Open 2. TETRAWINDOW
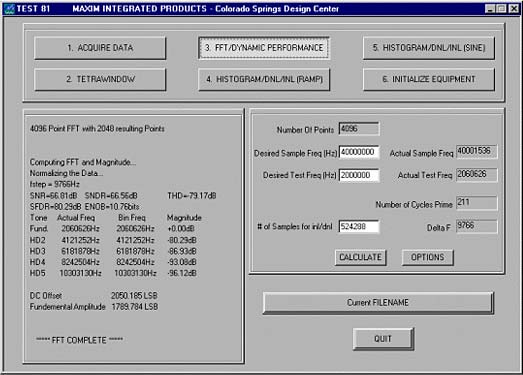Image resolution: width=523 pixels, height=375 pixels. (x=100, y=79)
